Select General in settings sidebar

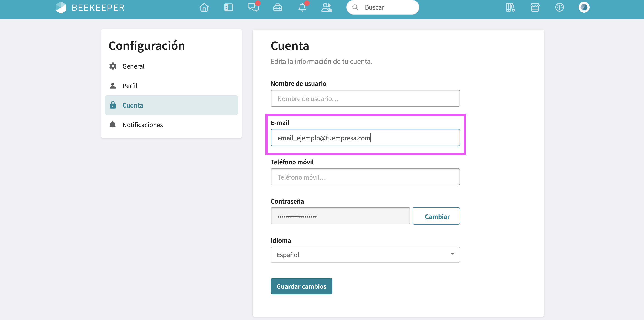133,66
